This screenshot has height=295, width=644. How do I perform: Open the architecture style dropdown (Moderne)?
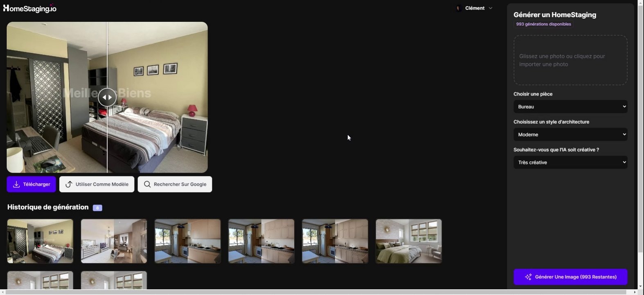[570, 134]
